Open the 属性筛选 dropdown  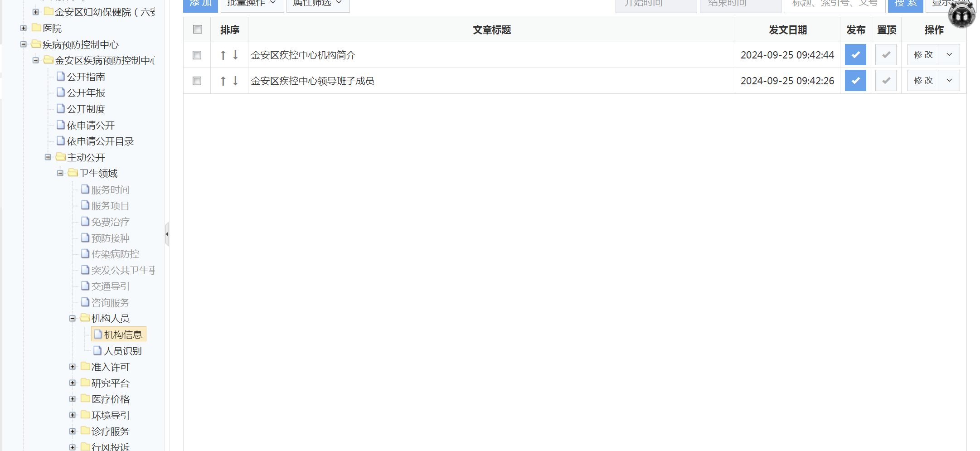318,4
